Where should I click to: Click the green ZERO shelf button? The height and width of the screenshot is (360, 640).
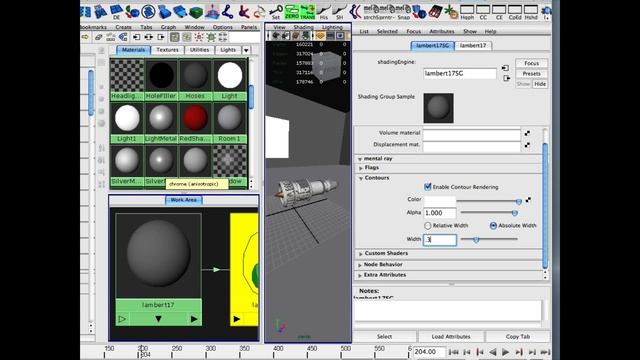292,11
